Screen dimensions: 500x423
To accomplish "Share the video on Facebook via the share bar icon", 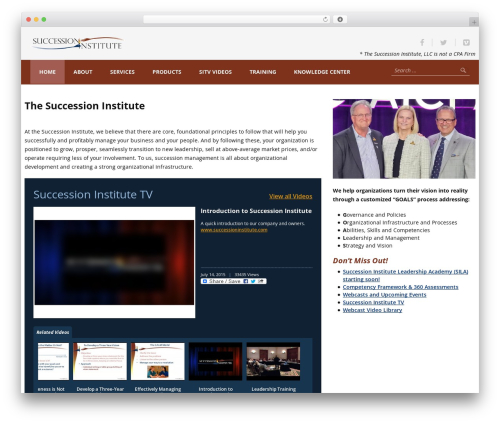I will [246, 281].
